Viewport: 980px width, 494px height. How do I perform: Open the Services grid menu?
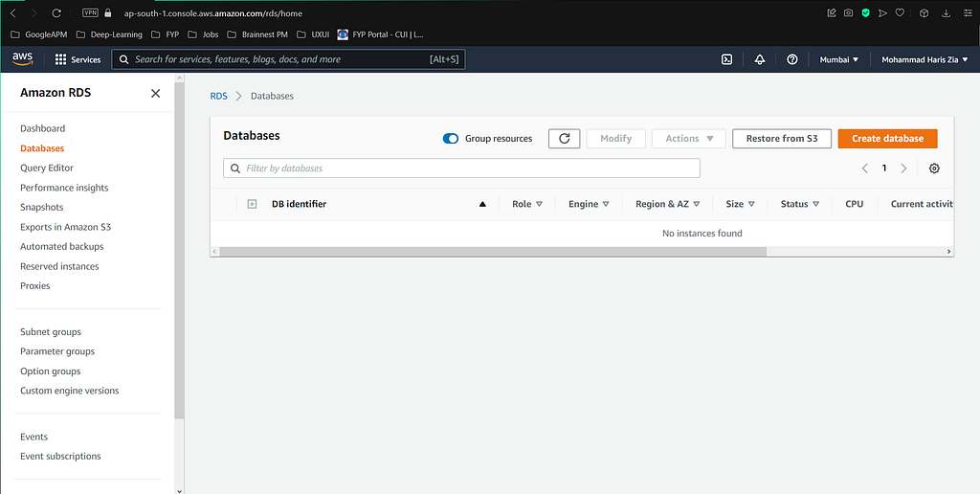(78, 59)
